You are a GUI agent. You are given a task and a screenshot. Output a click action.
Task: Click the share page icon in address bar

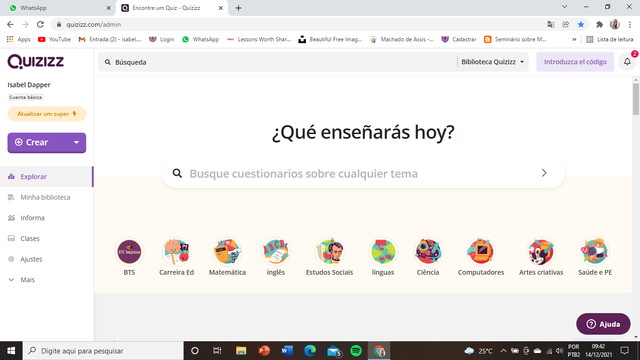pos(566,24)
